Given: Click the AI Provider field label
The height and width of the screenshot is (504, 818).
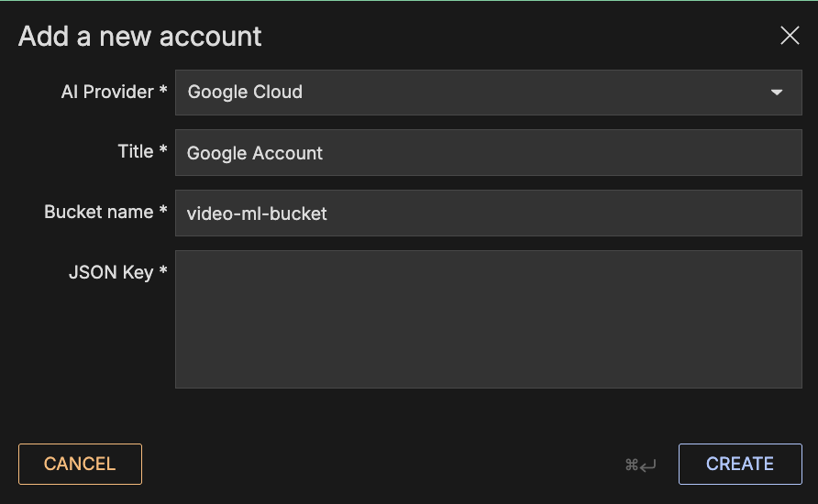Looking at the screenshot, I should tap(108, 92).
